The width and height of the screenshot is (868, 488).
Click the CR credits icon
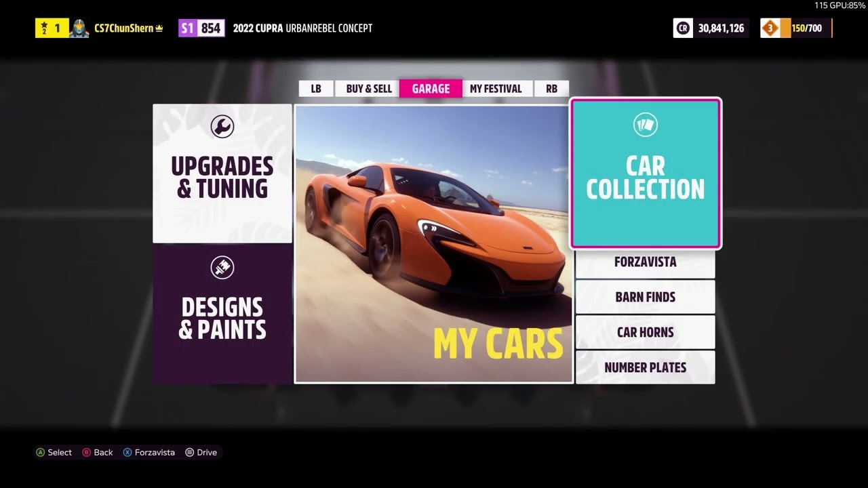click(683, 28)
